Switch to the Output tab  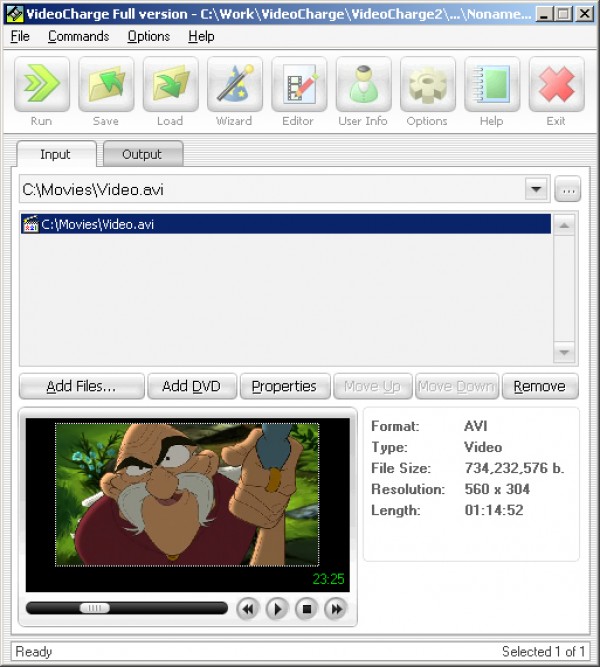(x=143, y=154)
